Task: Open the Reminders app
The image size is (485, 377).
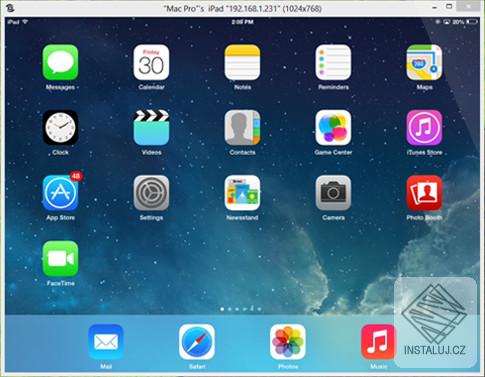Action: coord(333,62)
